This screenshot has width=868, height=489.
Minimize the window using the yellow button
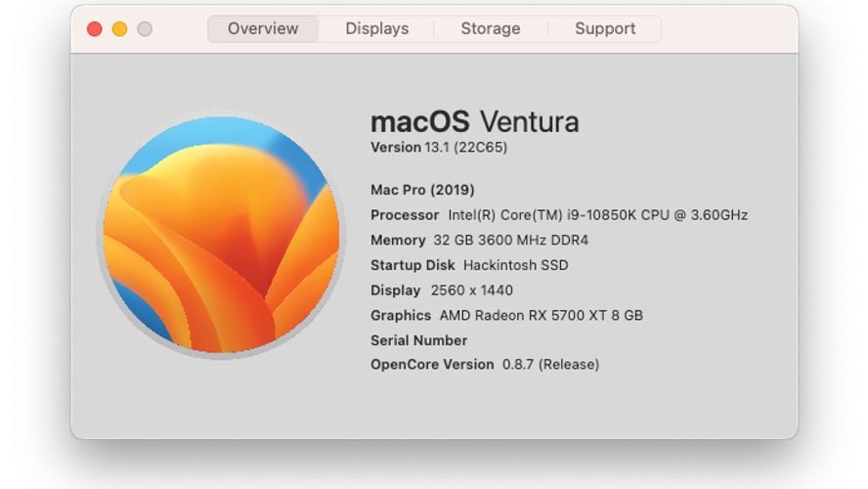119,29
